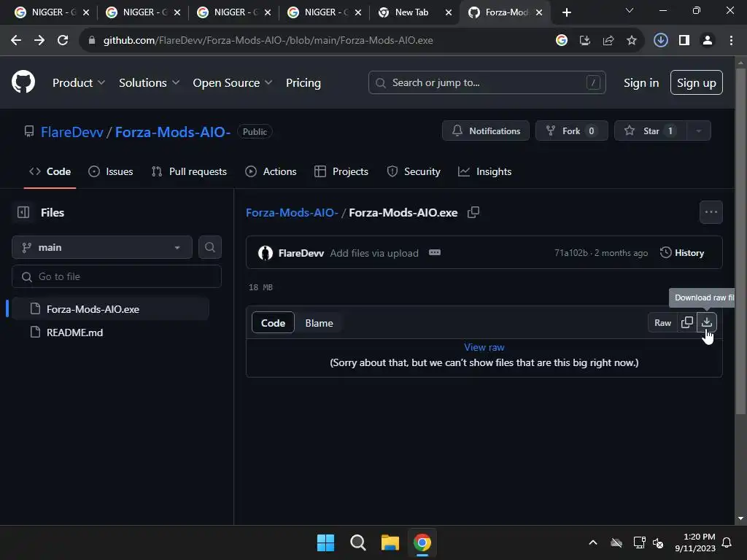747x560 pixels.
Task: Open File Explorer from taskbar
Action: [390, 542]
